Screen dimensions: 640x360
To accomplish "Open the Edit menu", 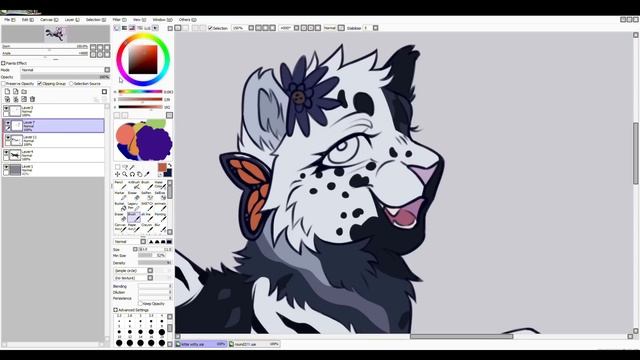I will pyautogui.click(x=27, y=20).
